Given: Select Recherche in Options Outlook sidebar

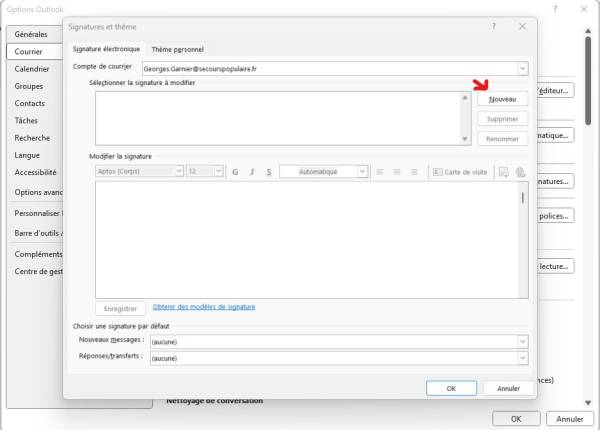Looking at the screenshot, I should point(32,138).
